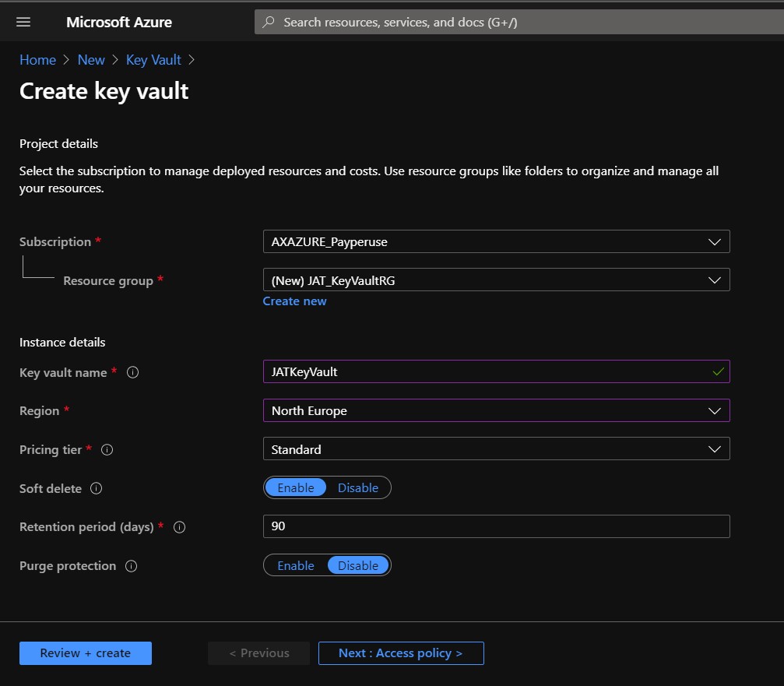Viewport: 784px width, 686px height.
Task: Click the Microsoft Azure logo text
Action: [119, 22]
